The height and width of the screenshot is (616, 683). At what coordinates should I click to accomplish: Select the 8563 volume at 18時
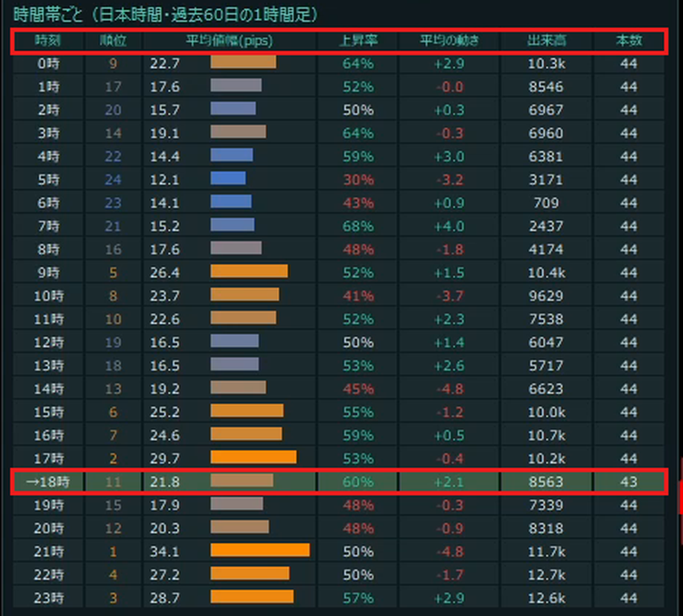pos(546,482)
